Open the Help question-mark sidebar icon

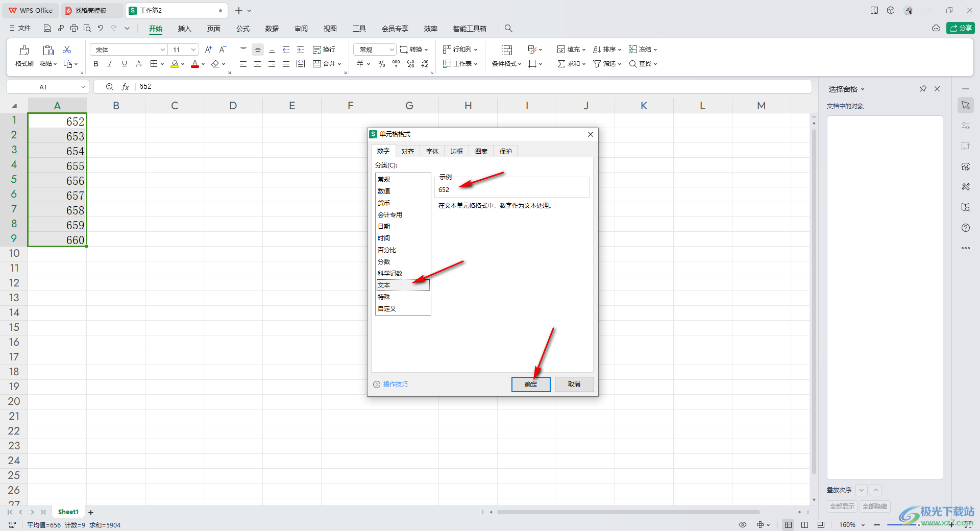tap(966, 228)
